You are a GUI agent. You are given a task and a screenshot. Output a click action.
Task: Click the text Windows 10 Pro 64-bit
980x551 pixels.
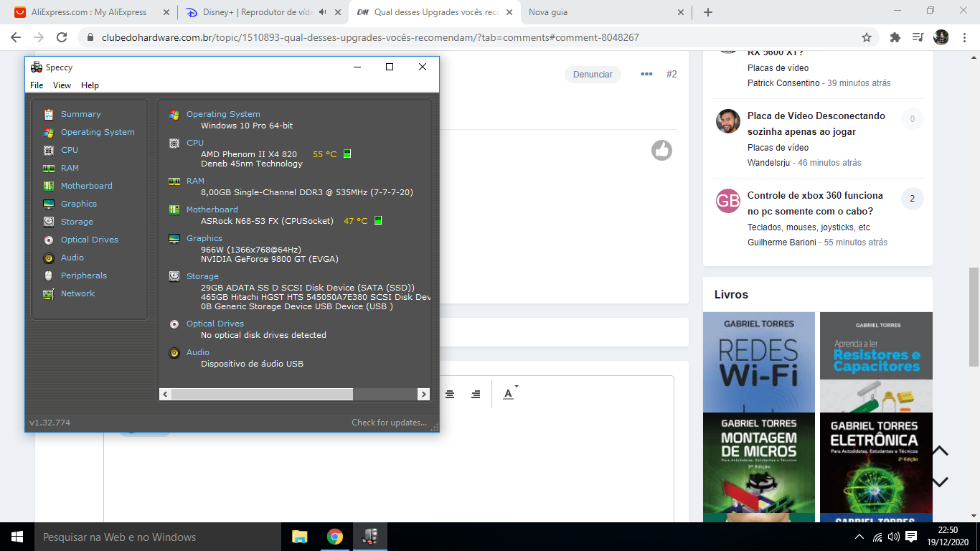pos(247,126)
